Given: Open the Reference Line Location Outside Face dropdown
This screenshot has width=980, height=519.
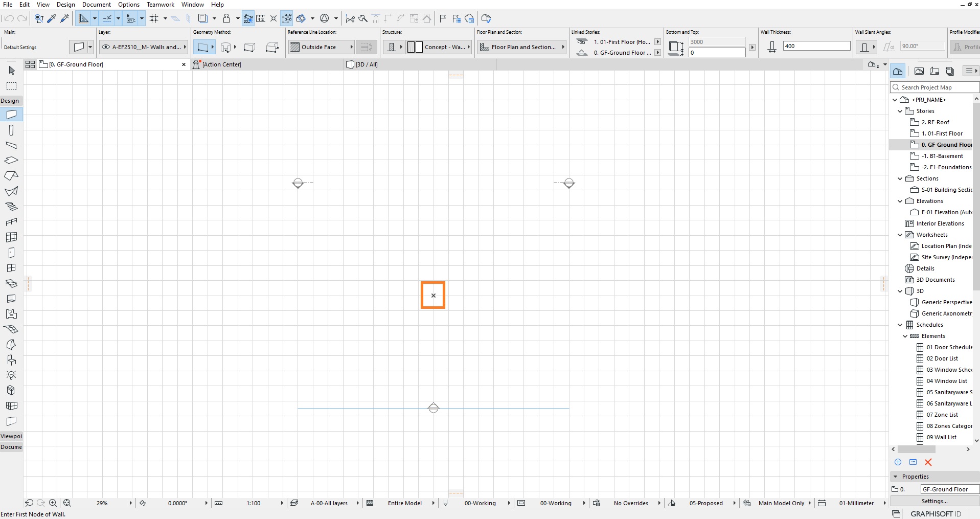Looking at the screenshot, I should (322, 47).
